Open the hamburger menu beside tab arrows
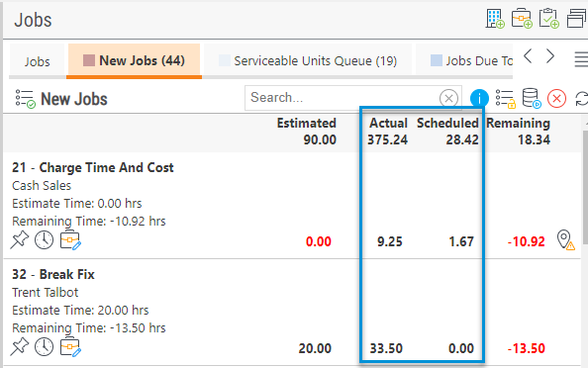The image size is (588, 368). click(581, 59)
